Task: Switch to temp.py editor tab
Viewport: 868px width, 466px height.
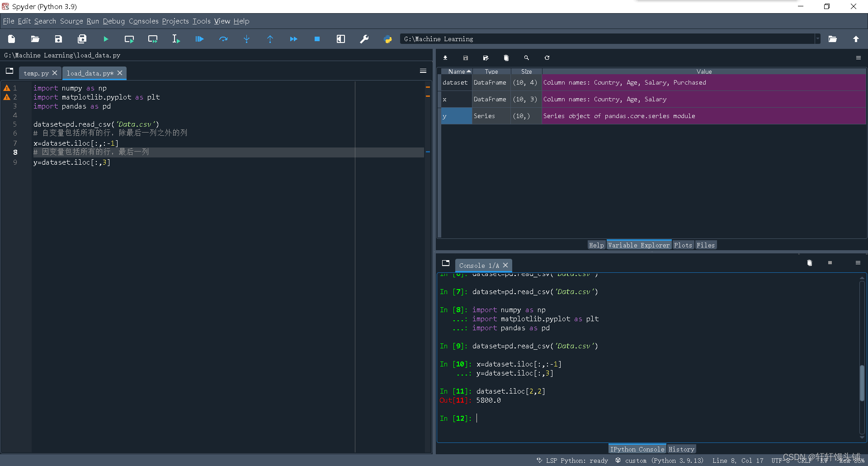Action: pyautogui.click(x=36, y=73)
